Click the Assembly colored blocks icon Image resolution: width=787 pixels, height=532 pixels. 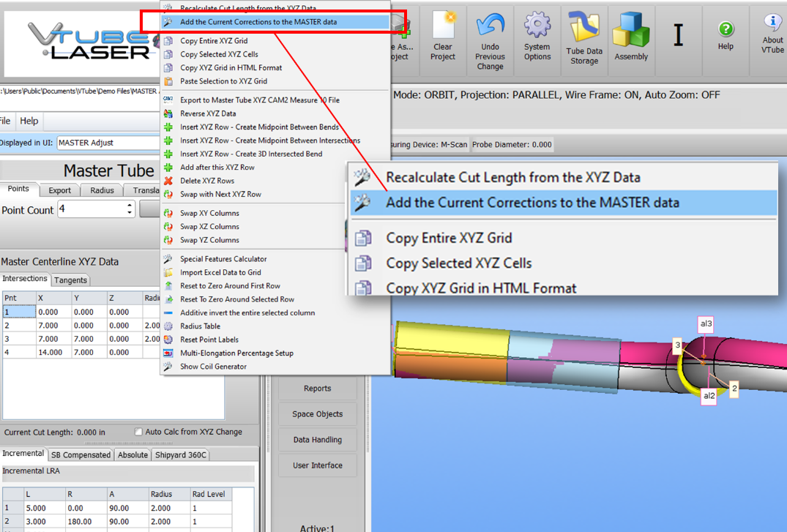pos(631,30)
